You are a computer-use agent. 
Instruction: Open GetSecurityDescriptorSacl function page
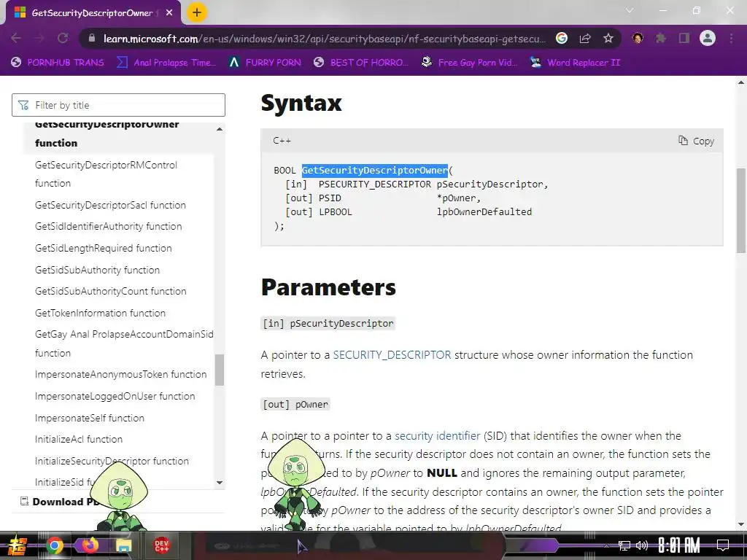[x=110, y=205]
